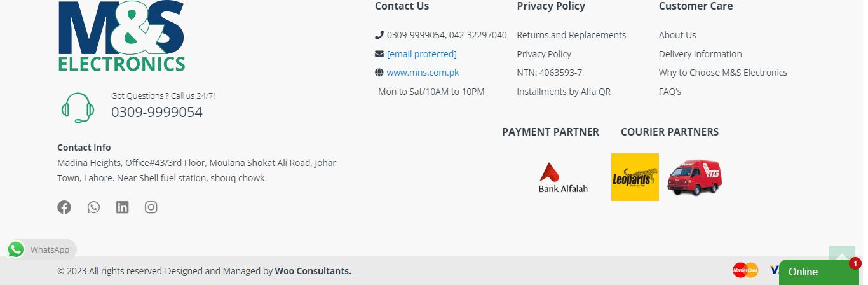Open the Instagram social icon
The width and height of the screenshot is (868, 285).
[151, 207]
